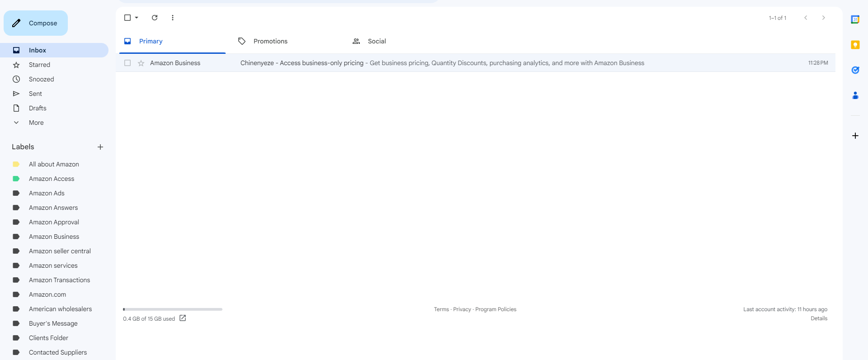Open the Amazon Business label in sidebar
The width and height of the screenshot is (868, 360).
pyautogui.click(x=54, y=237)
